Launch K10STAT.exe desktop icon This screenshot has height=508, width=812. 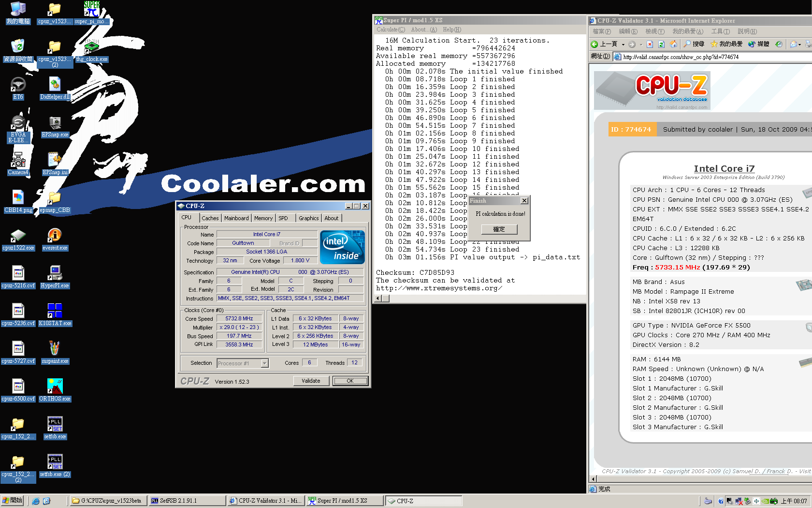(55, 315)
